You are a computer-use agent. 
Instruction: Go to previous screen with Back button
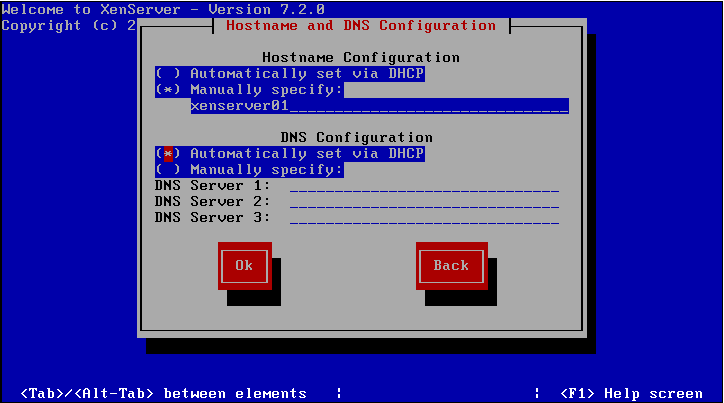click(452, 266)
